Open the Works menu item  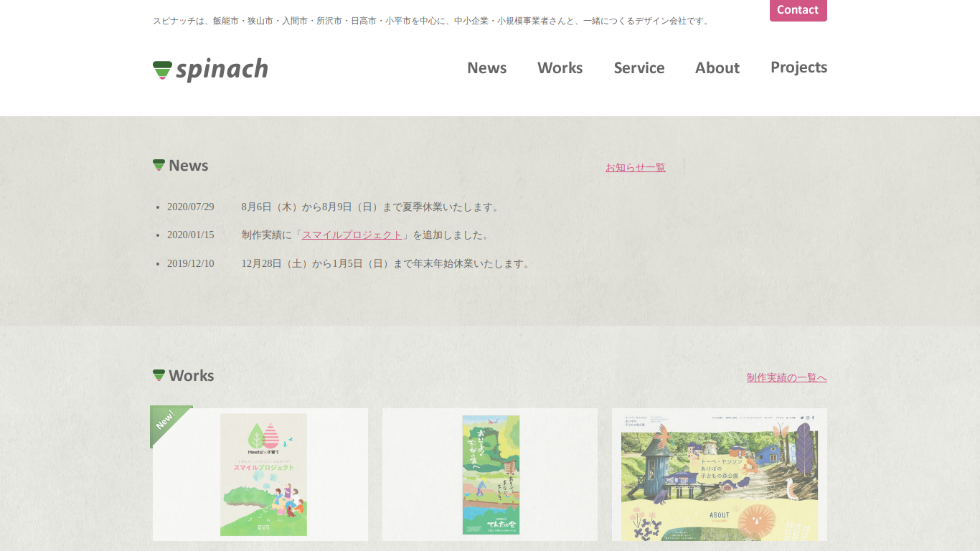(x=560, y=67)
